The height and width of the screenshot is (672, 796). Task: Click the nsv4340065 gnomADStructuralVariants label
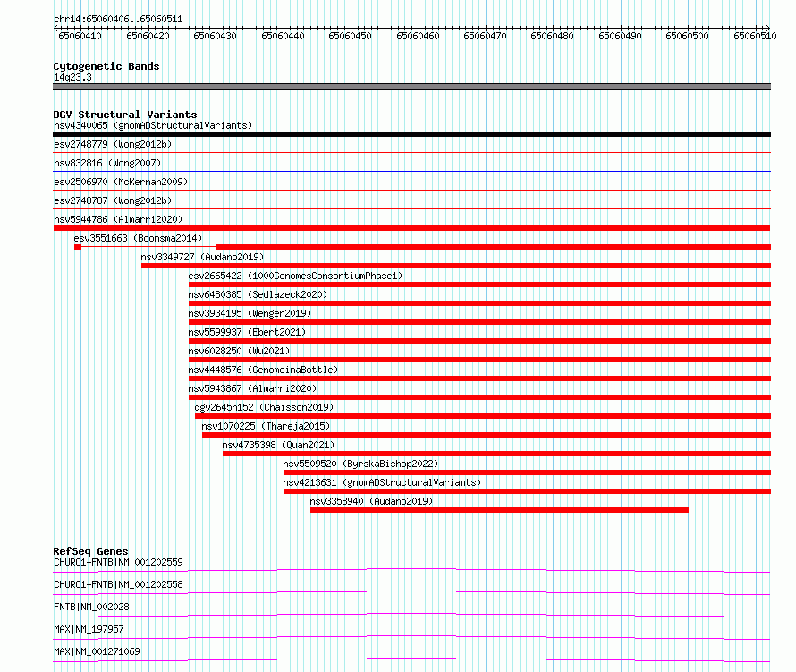tap(153, 125)
